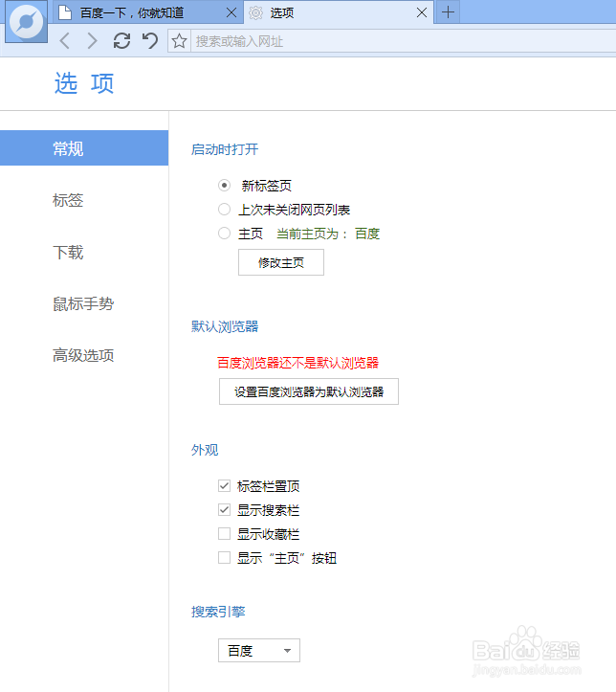The image size is (616, 692).
Task: Uncheck the 标签栏置顶 checkbox
Action: [x=224, y=486]
